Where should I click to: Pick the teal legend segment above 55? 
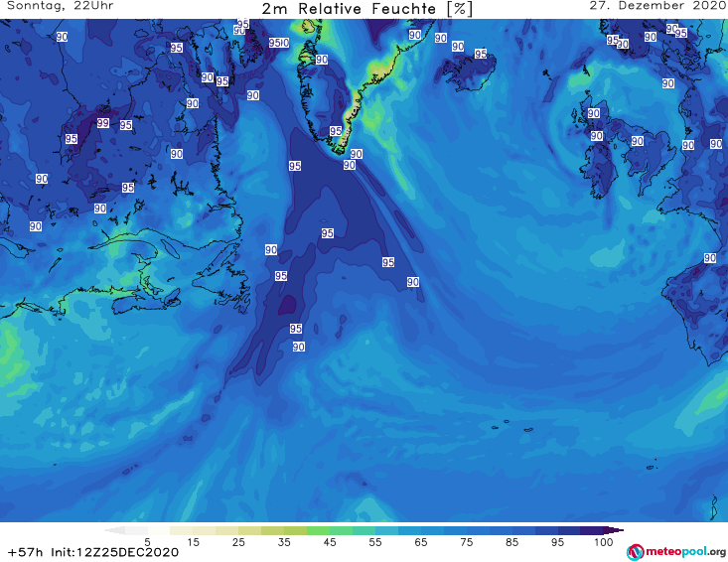coord(364,530)
